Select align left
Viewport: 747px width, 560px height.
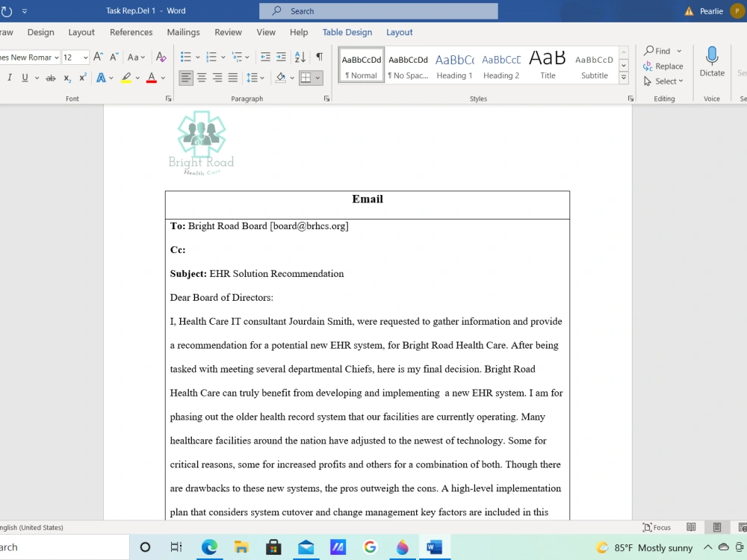coord(186,78)
